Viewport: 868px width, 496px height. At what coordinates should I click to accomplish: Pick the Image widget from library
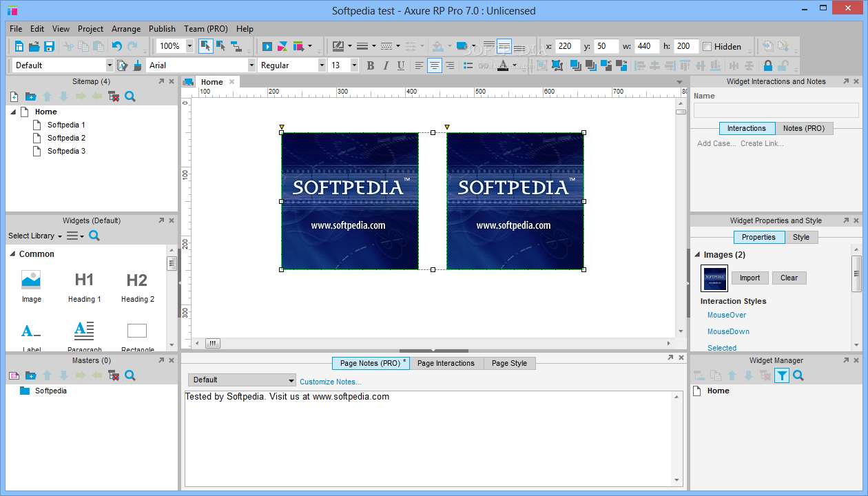[x=31, y=286]
